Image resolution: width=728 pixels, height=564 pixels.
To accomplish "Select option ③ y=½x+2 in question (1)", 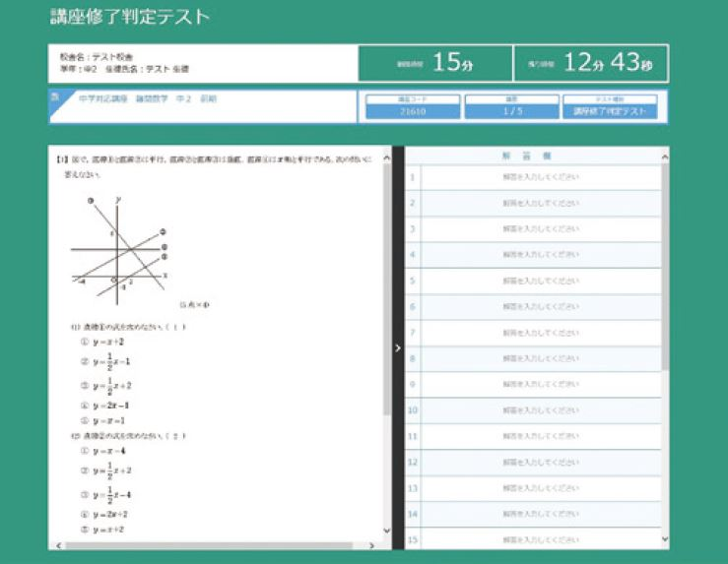I will (x=105, y=386).
